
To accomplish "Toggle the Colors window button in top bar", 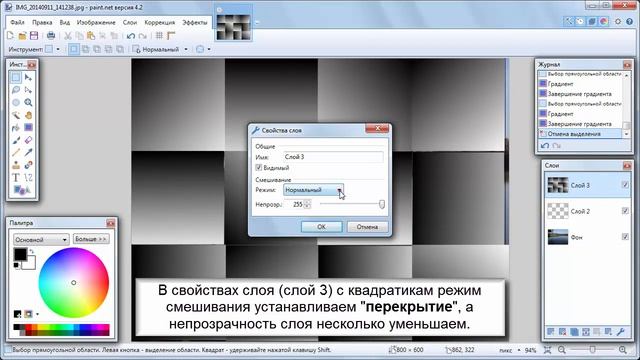I will (604, 21).
